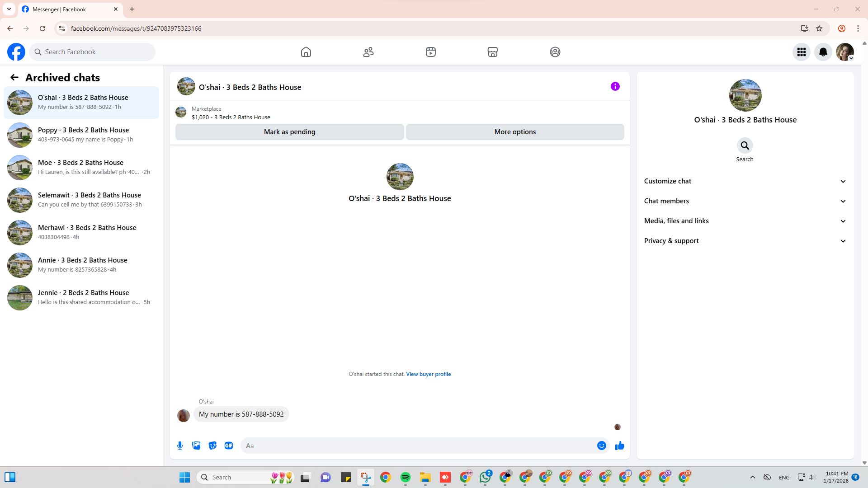Screen dimensions: 868x488
Task: Open the sticker picker icon
Action: (x=212, y=446)
